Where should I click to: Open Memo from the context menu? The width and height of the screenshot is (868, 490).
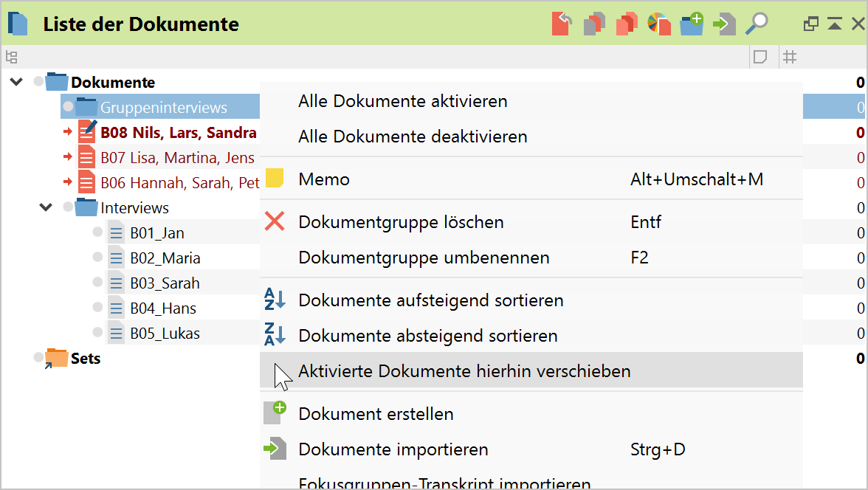(531, 179)
